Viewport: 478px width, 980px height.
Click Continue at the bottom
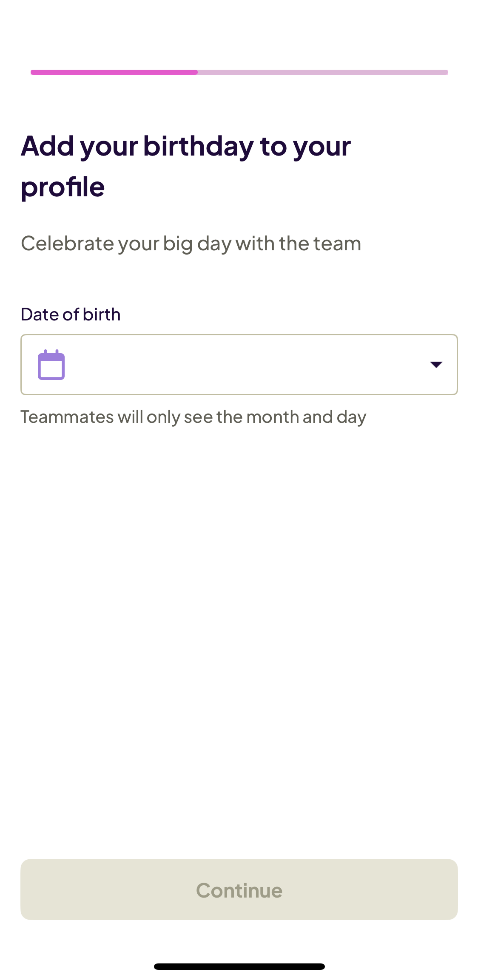(x=239, y=890)
